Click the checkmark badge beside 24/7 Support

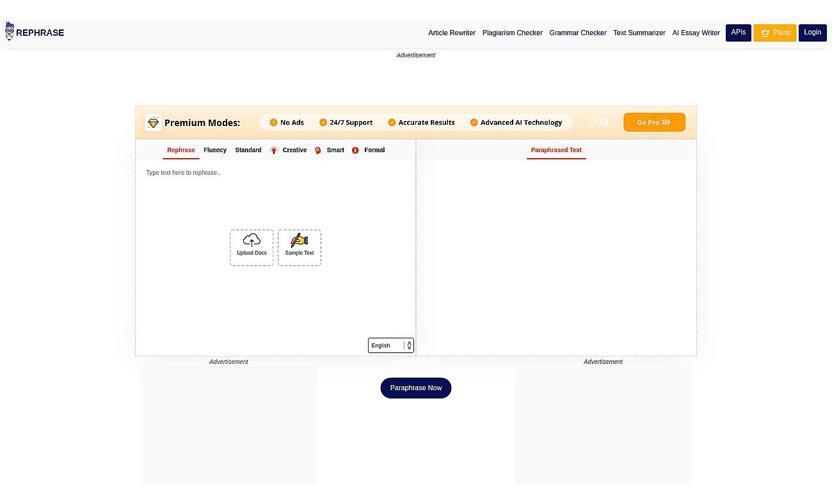tap(323, 122)
